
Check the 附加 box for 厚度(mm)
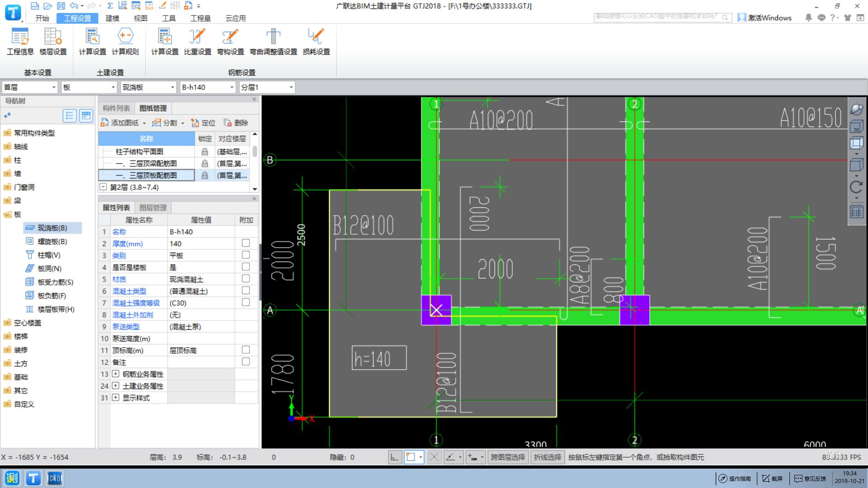tap(245, 243)
